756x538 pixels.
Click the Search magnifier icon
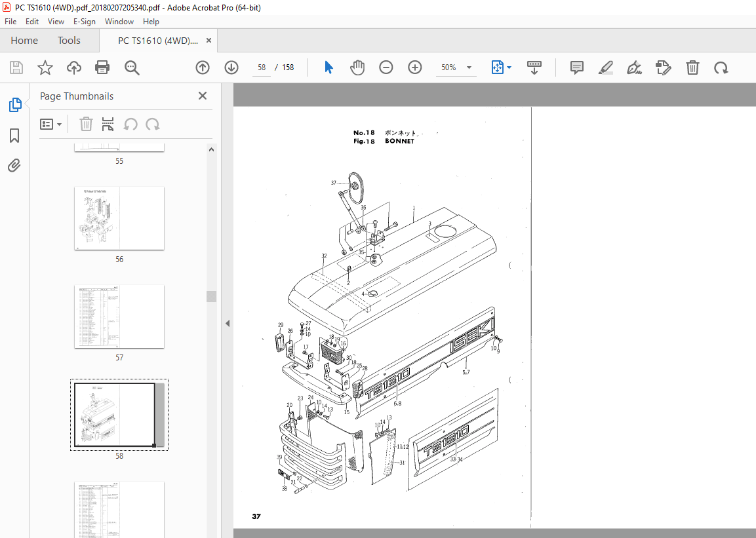tap(131, 67)
